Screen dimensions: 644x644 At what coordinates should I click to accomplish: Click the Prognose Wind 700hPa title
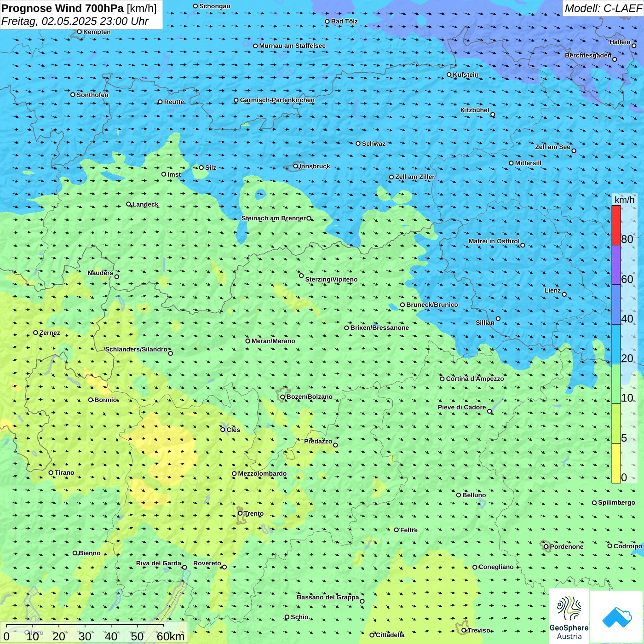[x=63, y=8]
